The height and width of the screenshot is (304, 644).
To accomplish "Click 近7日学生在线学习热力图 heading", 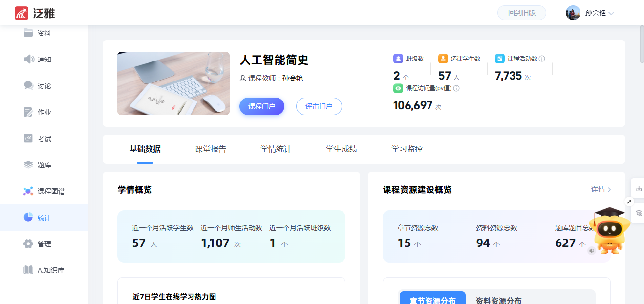I will 174,296.
